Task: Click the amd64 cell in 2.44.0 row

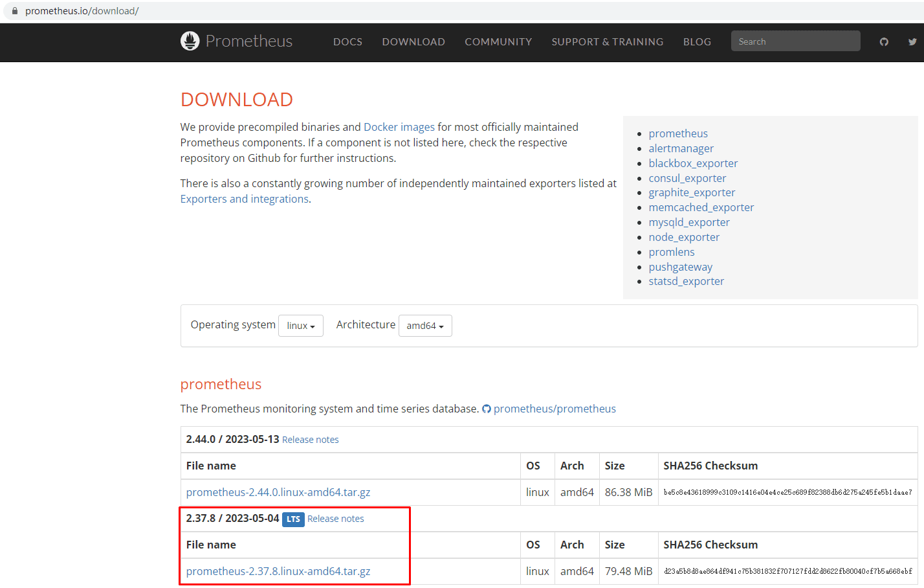Action: tap(577, 492)
